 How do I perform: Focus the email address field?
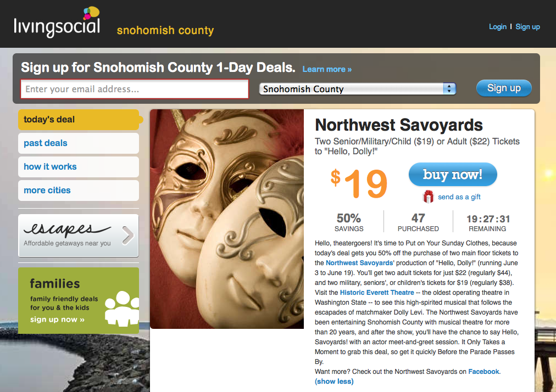coord(135,89)
